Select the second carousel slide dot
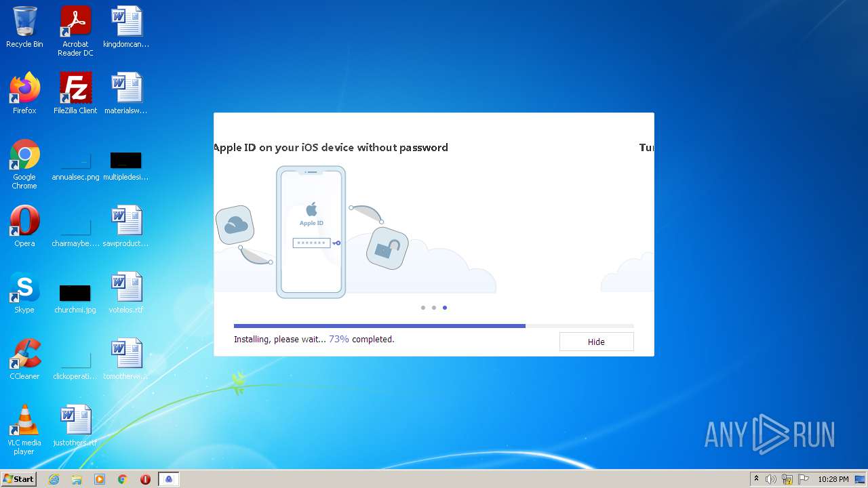The image size is (868, 488). tap(434, 308)
